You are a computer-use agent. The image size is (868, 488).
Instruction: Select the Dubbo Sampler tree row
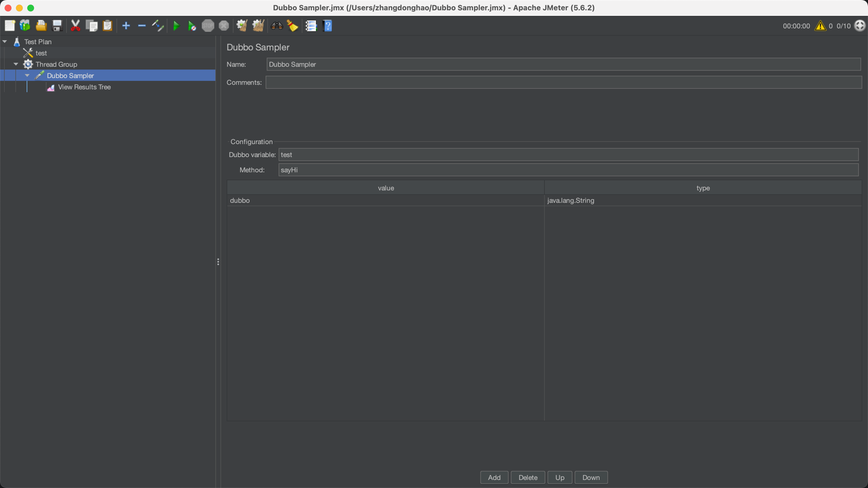(x=107, y=75)
